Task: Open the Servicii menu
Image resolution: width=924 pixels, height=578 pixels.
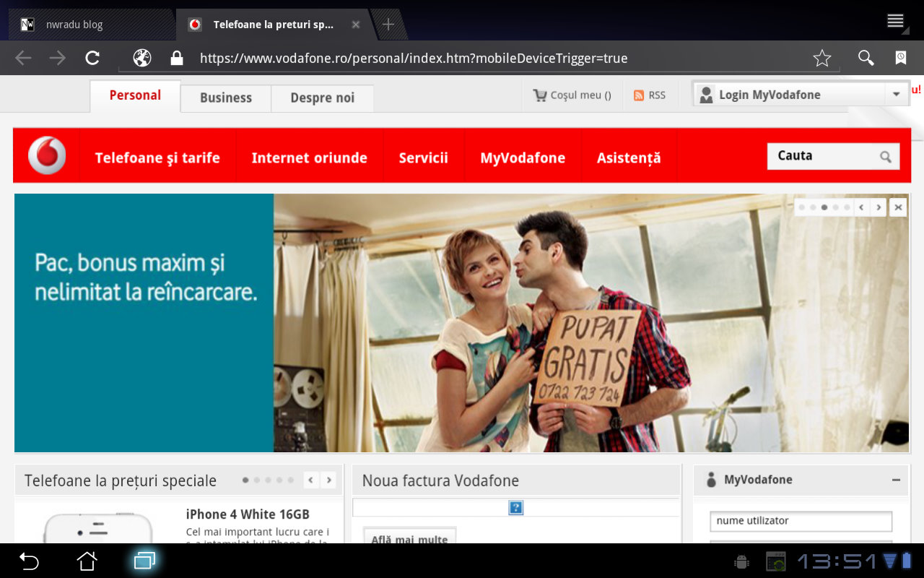Action: 424,158
